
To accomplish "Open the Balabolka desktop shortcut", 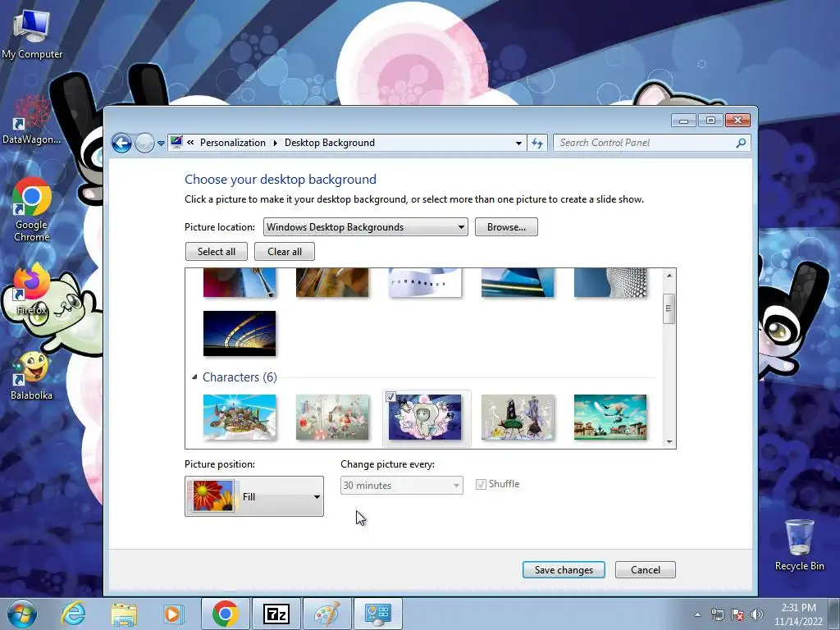I will click(32, 375).
